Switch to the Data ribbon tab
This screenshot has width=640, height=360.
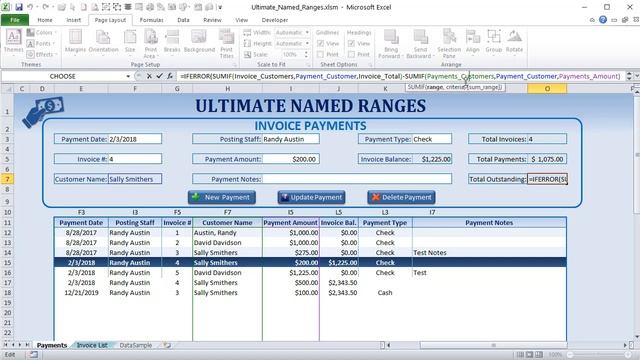click(x=183, y=20)
